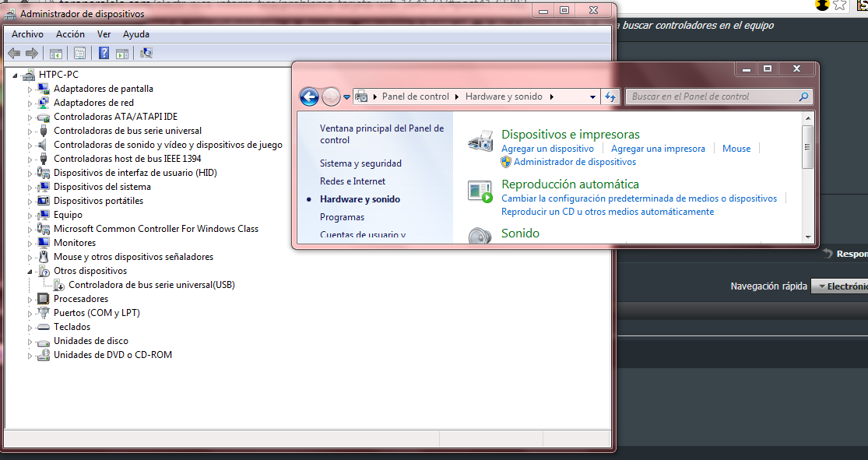Open the Programas category

[x=342, y=217]
